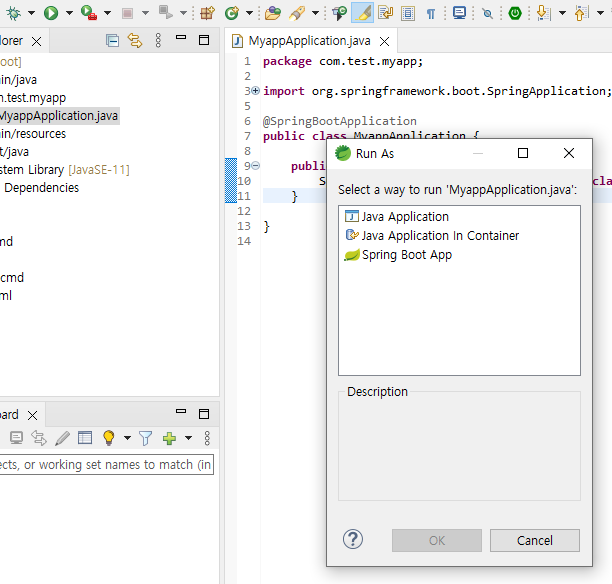The height and width of the screenshot is (584, 612).
Task: Click the pin editor icon
Action: pos(487,14)
